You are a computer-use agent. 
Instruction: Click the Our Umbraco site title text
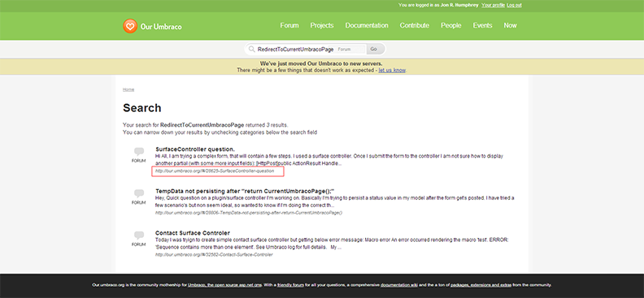point(161,27)
